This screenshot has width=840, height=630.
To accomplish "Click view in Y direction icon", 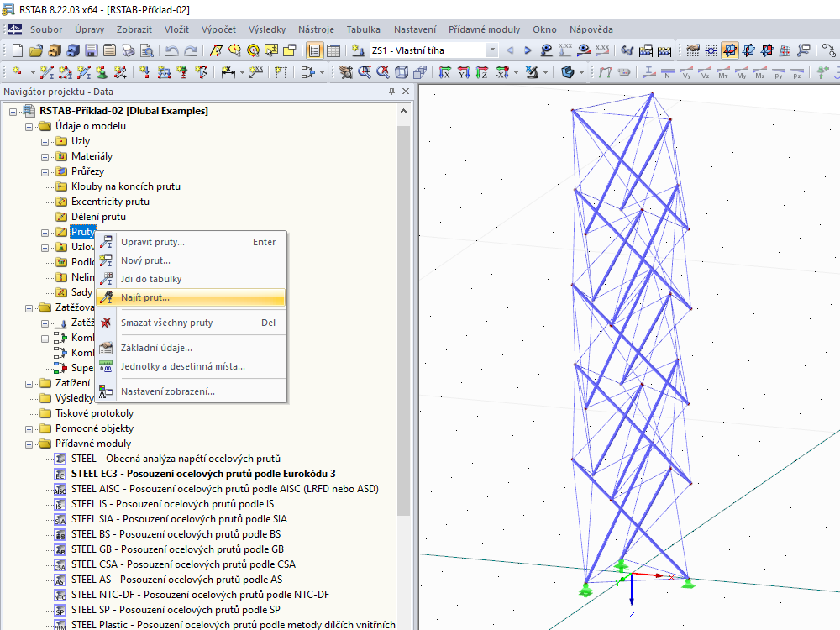I will coord(464,71).
